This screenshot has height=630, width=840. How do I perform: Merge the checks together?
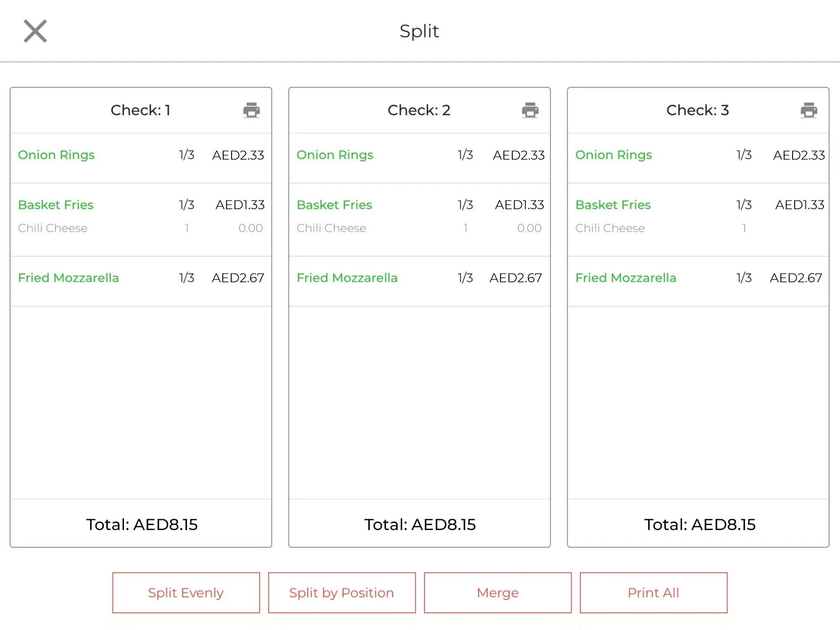497,593
